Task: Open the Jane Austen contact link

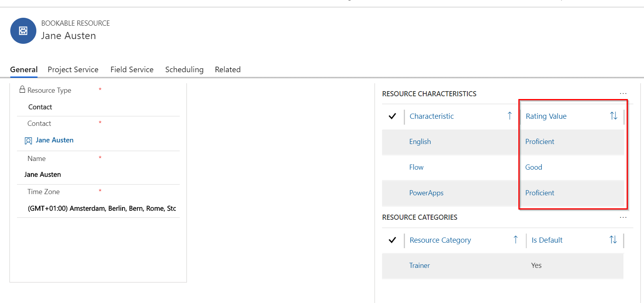Action: (55, 140)
